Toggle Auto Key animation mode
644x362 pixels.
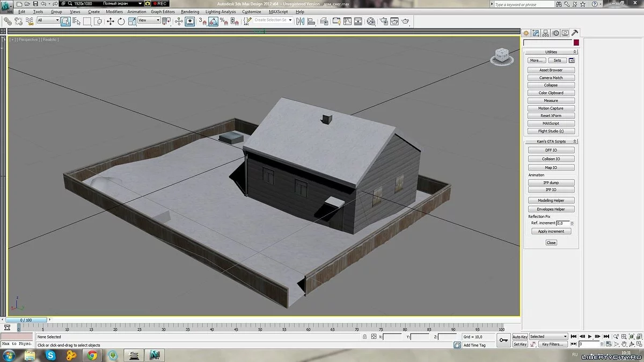pos(519,337)
